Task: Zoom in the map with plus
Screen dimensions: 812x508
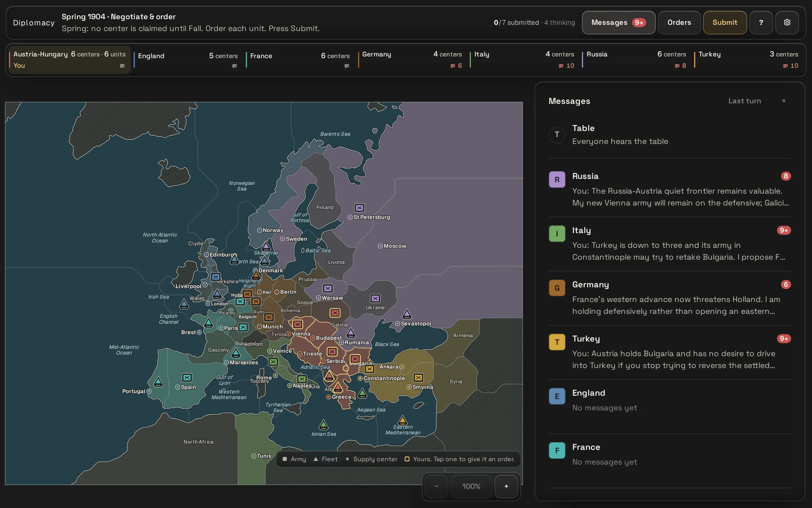Action: tap(506, 486)
